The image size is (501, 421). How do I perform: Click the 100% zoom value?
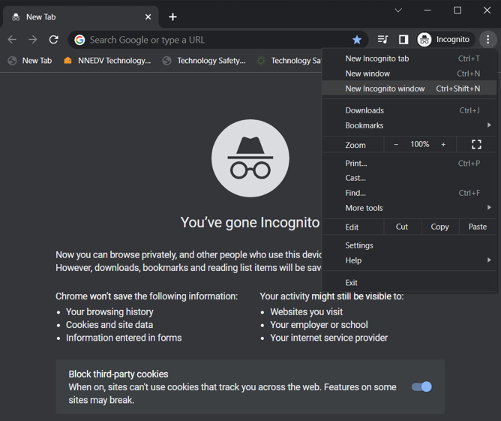(420, 144)
